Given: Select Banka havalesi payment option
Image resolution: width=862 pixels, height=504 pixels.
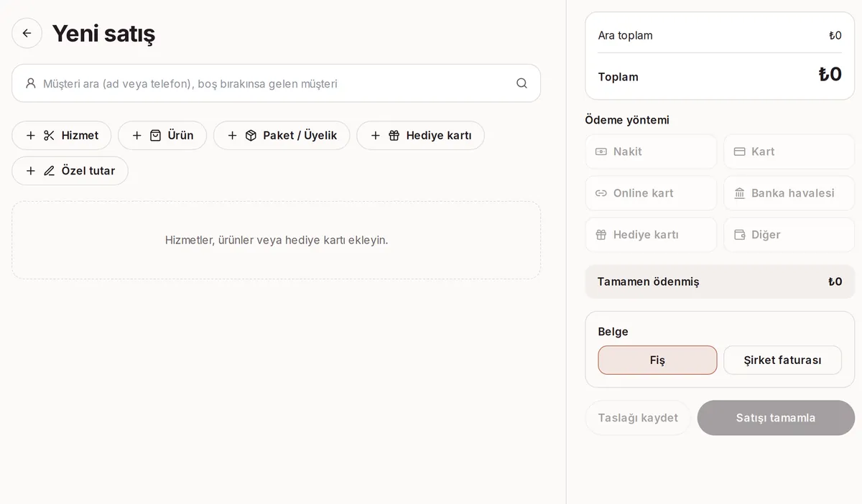Looking at the screenshot, I should point(789,193).
